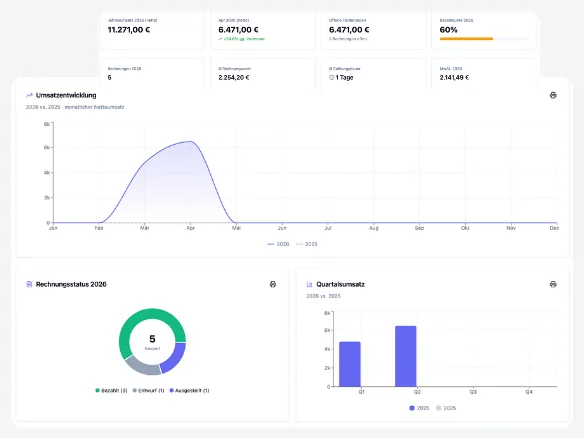The width and height of the screenshot is (584, 438).
Task: Toggle the 2026 series in Quartalsumsatz legend
Action: [419, 408]
